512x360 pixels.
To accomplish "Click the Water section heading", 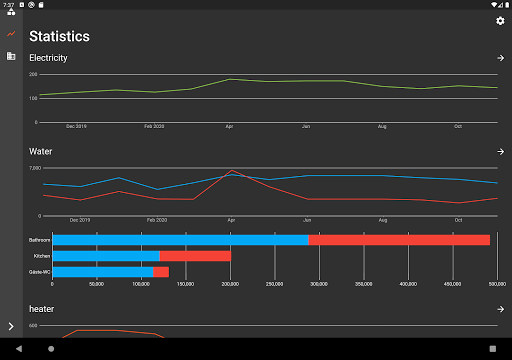I will (41, 151).
